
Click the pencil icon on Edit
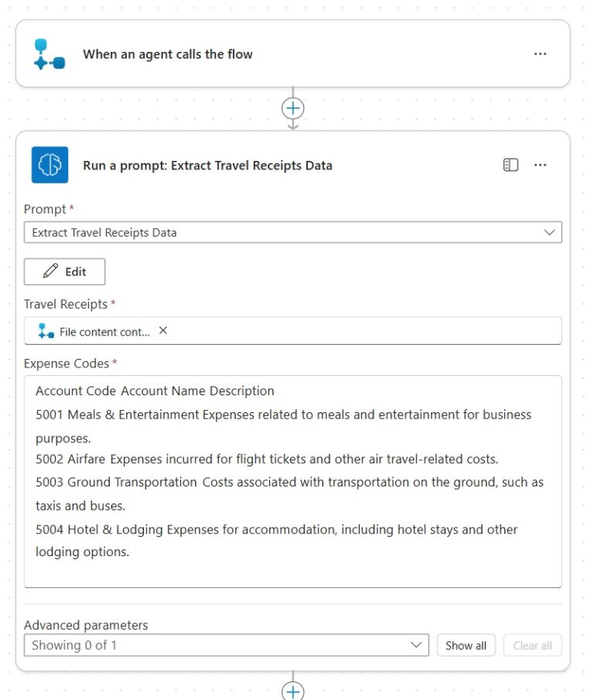[52, 271]
